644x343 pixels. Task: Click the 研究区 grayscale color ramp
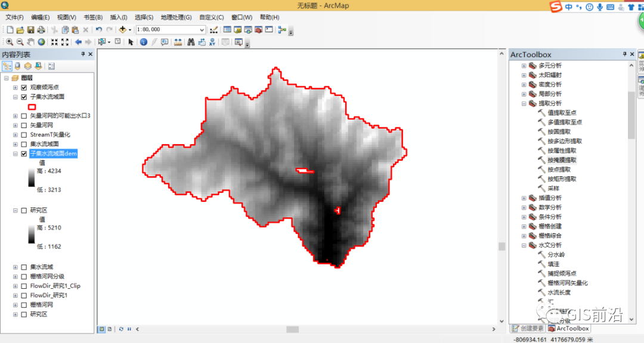(31, 235)
